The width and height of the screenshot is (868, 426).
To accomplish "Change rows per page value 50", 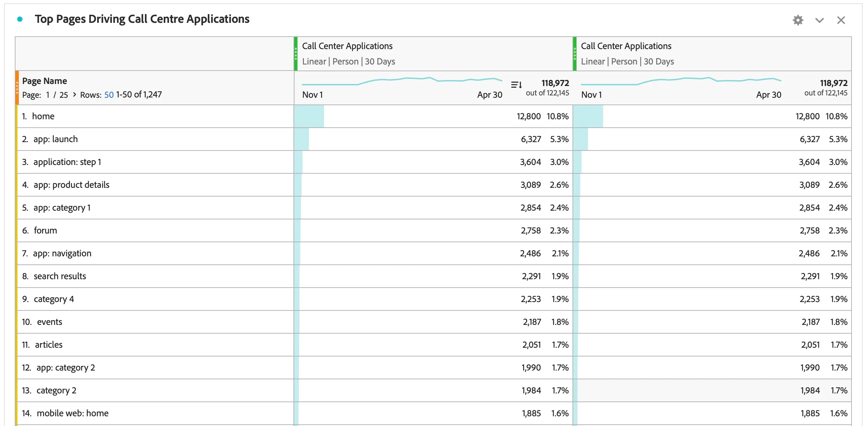I will [109, 95].
